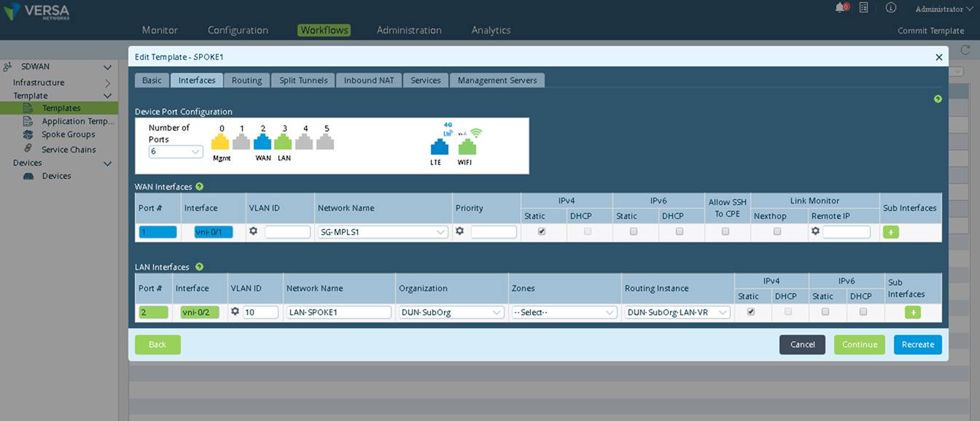Click WAN VLAN ID gear icon
The image size is (980, 421).
click(x=254, y=231)
